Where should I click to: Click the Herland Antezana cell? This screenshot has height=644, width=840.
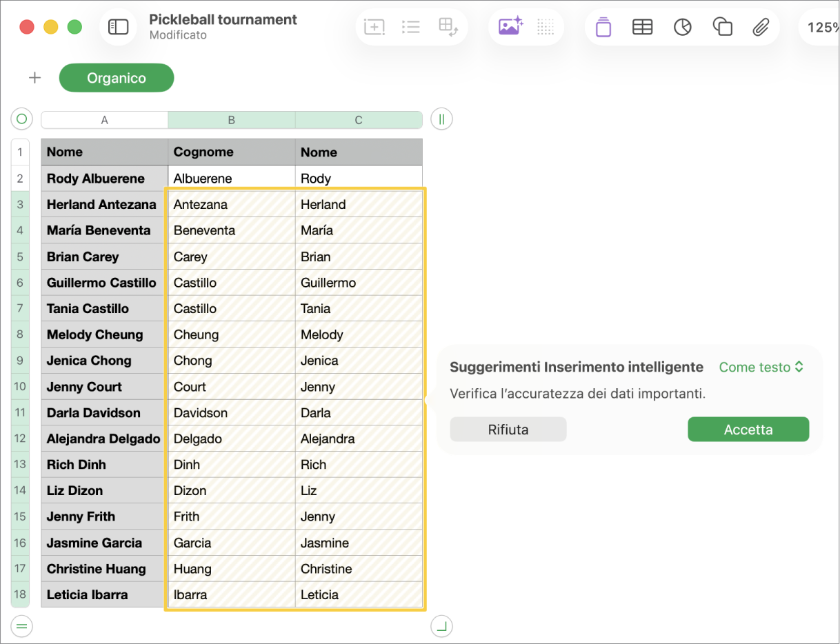(x=105, y=204)
